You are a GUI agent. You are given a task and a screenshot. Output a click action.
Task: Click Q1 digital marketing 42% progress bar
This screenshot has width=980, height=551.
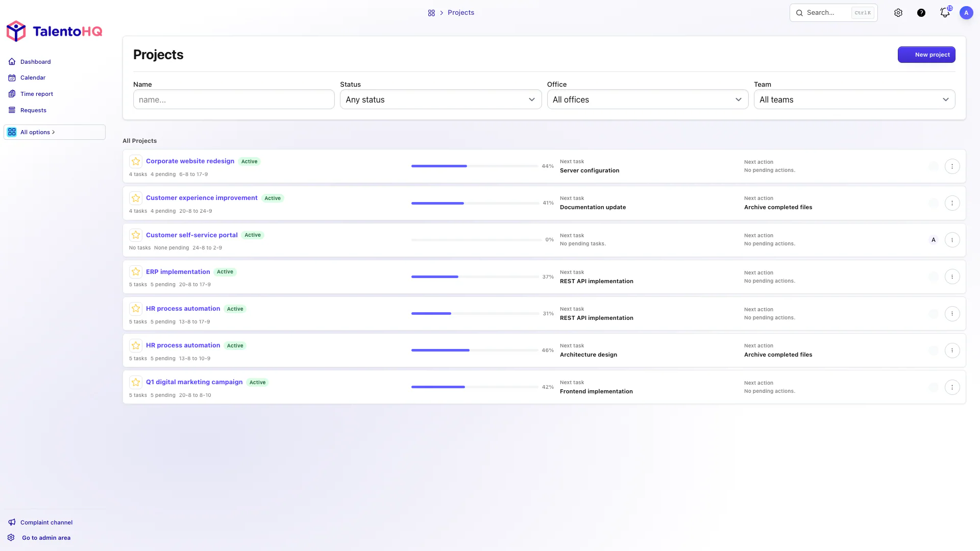475,387
